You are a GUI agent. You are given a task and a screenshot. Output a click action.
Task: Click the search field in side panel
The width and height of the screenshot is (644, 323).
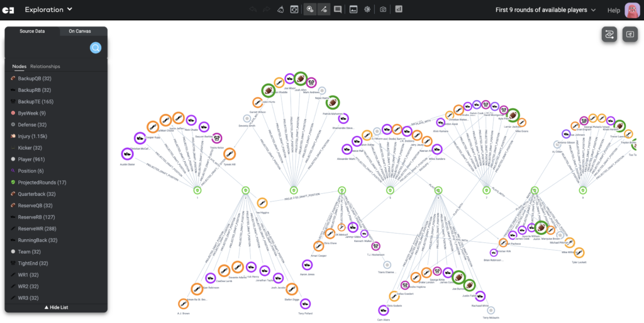(49, 48)
